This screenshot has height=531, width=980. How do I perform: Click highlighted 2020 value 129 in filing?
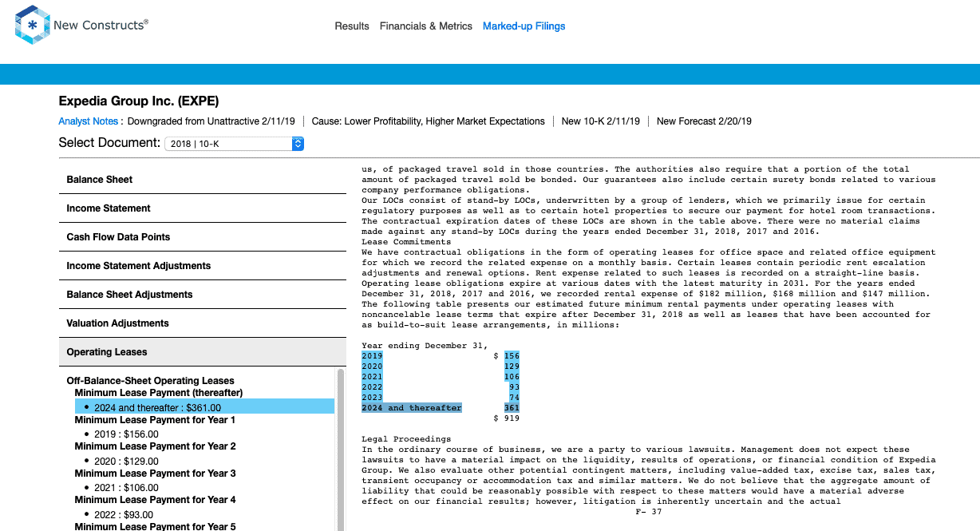(x=512, y=367)
